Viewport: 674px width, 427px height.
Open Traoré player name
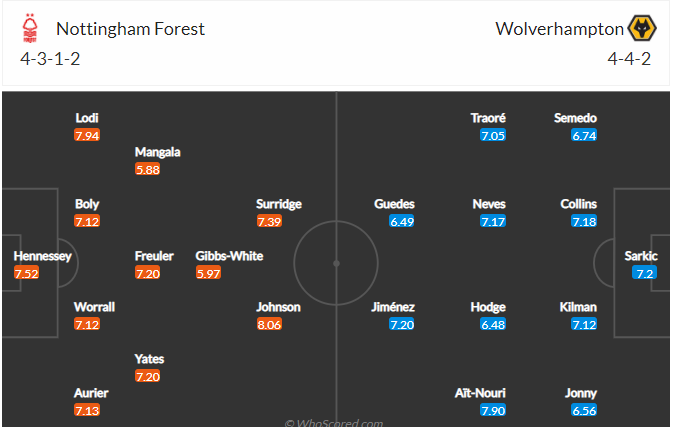click(488, 118)
